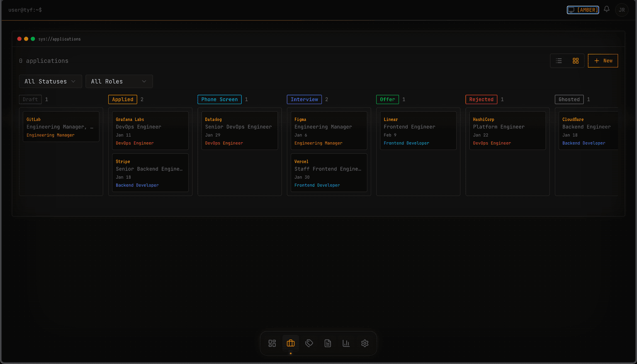Open Settings using the gear icon
The image size is (637, 364).
[365, 343]
